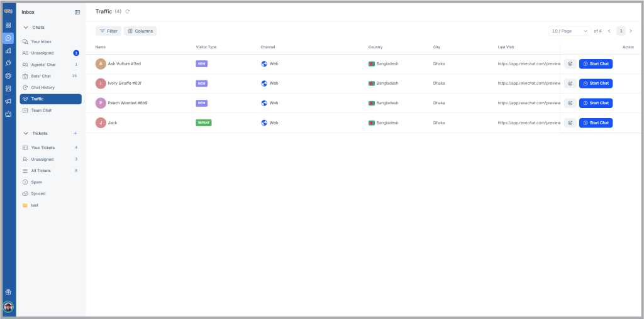Add a new ticket with the plus icon

(75, 133)
